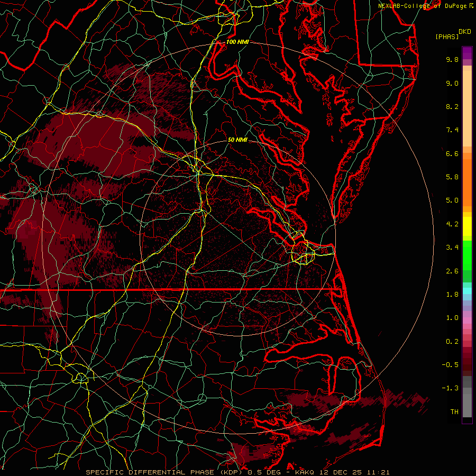The image size is (476, 476).
Task: Pick the cyan segment of the color bar
Action: click(467, 291)
